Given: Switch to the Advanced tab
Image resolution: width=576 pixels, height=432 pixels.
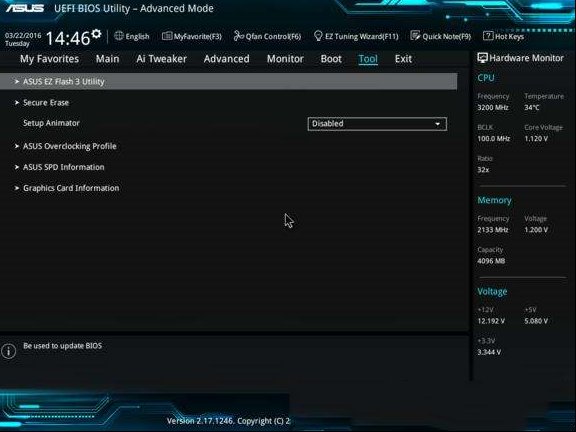Looking at the screenshot, I should [226, 59].
